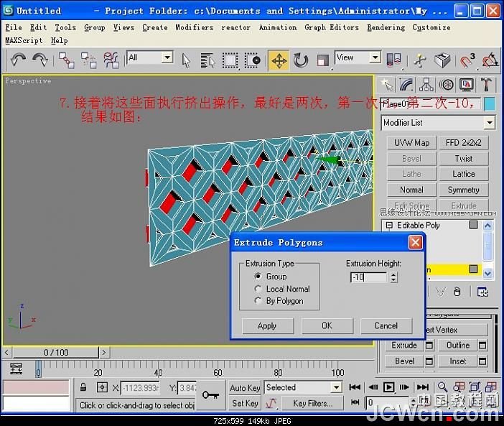This screenshot has height=426, width=504.
Task: Click the Zoom magnifier viewport control
Action: point(442,387)
